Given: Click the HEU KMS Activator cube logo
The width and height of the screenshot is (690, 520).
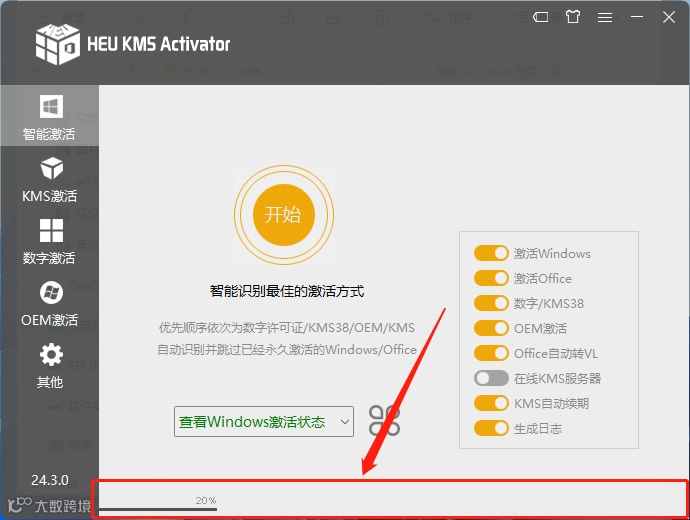Looking at the screenshot, I should click(x=58, y=44).
